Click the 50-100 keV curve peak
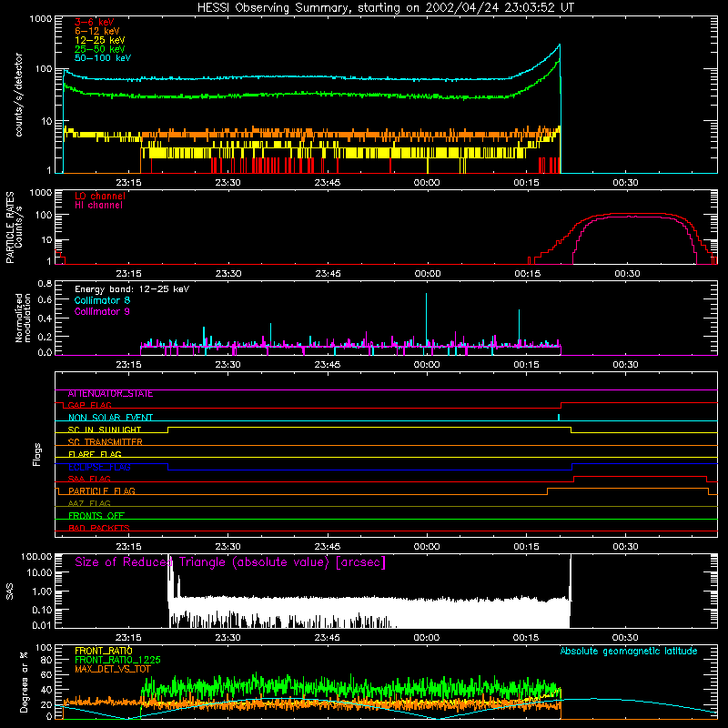This screenshot has width=728, height=728. point(560,45)
